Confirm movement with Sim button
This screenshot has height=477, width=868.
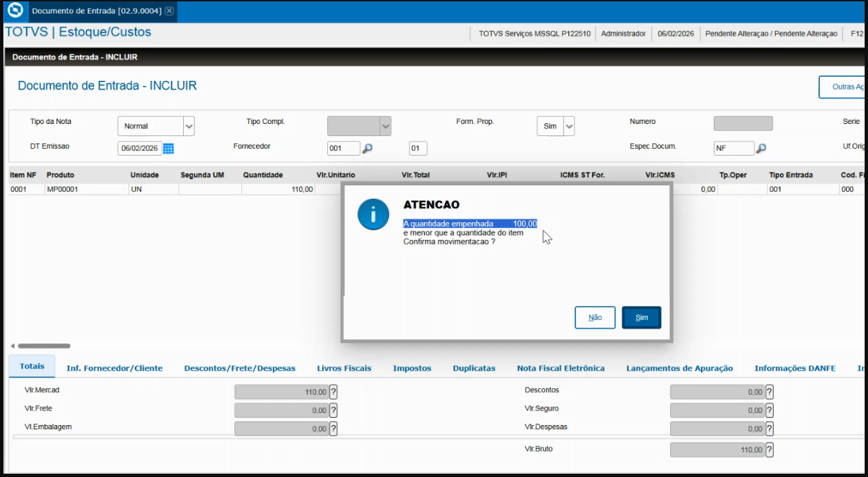click(642, 317)
